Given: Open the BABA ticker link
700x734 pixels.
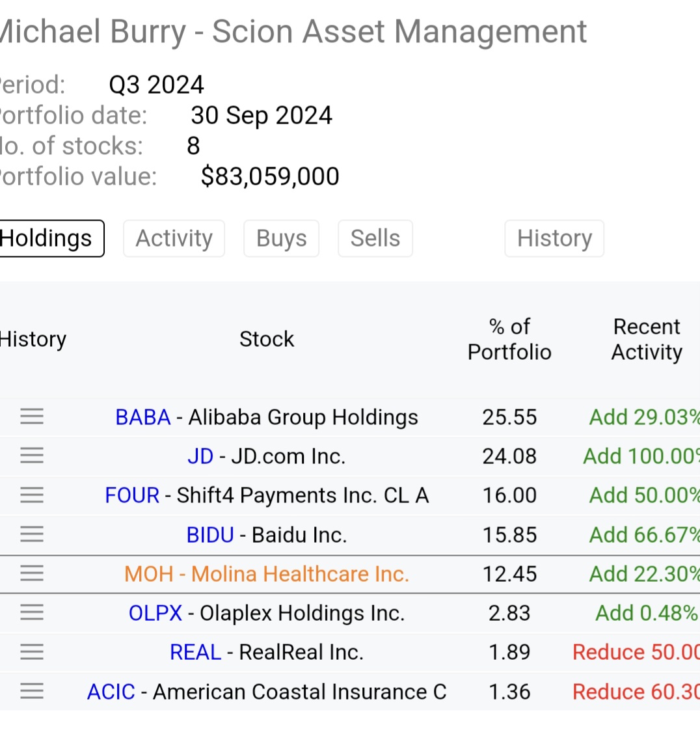Looking at the screenshot, I should (143, 417).
